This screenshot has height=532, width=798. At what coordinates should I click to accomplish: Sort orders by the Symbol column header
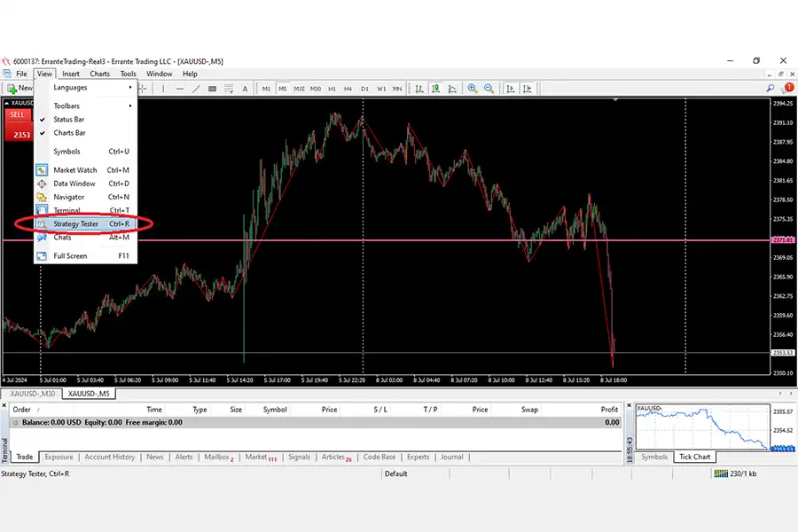[275, 410]
